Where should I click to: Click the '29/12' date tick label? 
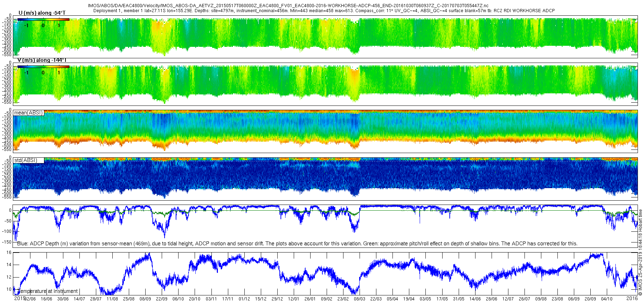pos(277,299)
